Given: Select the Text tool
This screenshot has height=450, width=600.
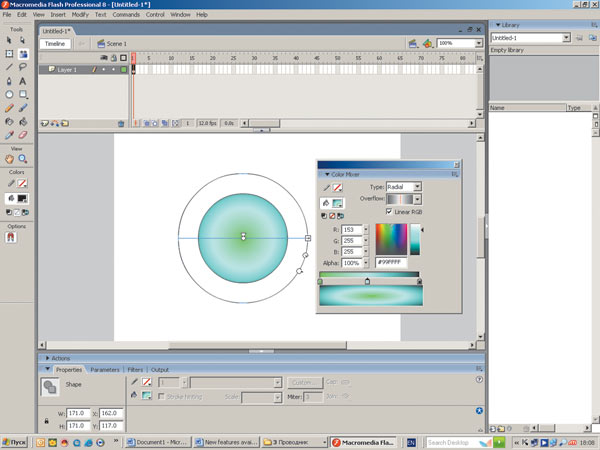Looking at the screenshot, I should pyautogui.click(x=22, y=80).
